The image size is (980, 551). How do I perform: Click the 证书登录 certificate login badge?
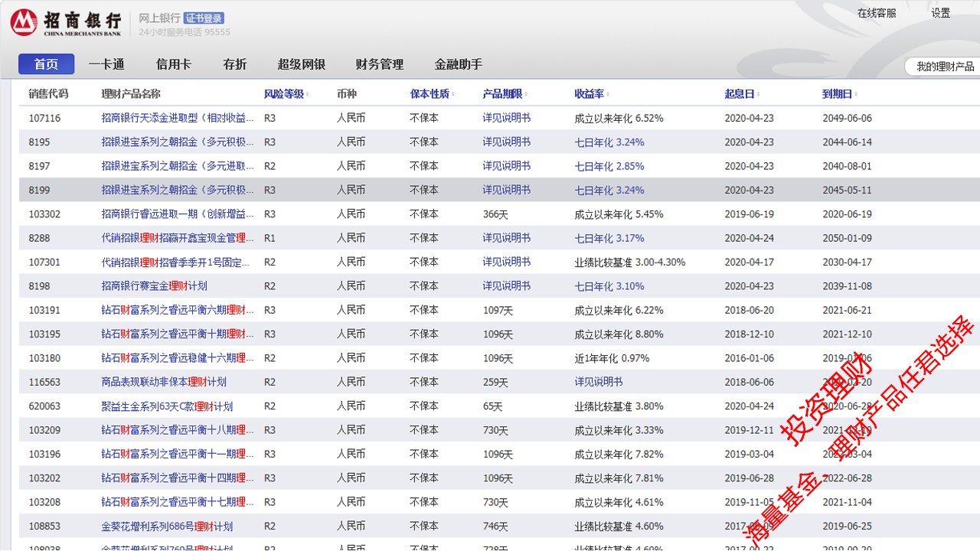click(204, 17)
